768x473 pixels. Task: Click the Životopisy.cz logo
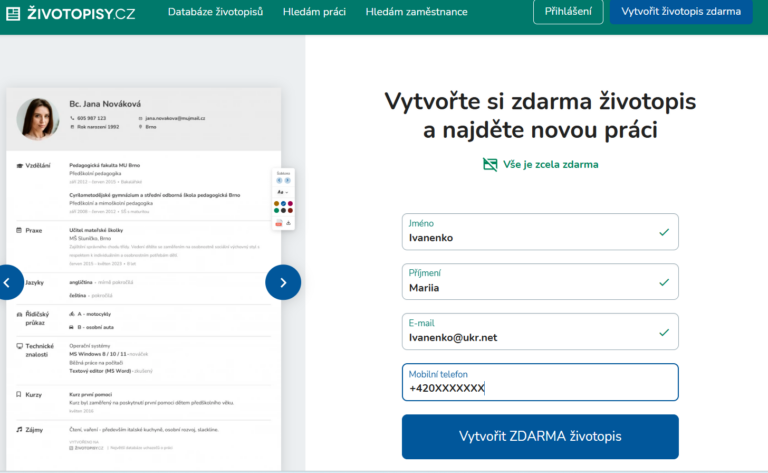71,11
